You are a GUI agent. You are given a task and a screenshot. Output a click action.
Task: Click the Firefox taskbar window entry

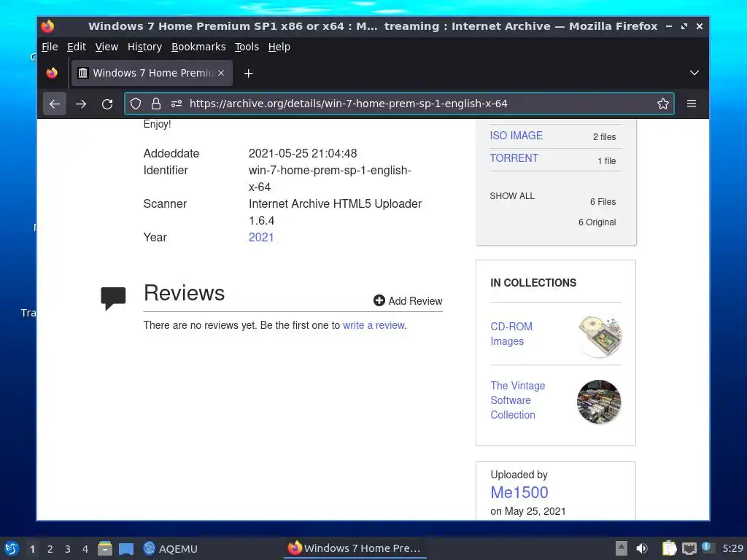(x=355, y=548)
